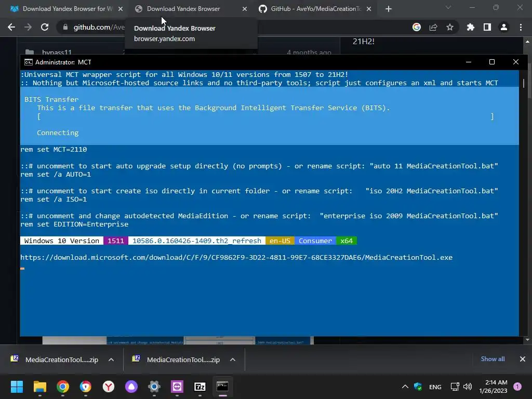Viewport: 532px width, 399px height.
Task: Select the command prompt taskbar icon
Action: pos(222,387)
